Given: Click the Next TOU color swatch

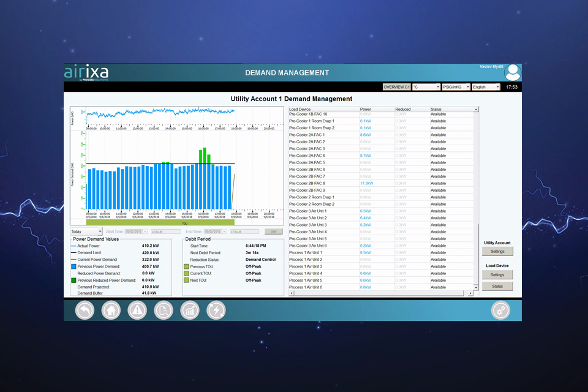Looking at the screenshot, I should click(x=186, y=280).
